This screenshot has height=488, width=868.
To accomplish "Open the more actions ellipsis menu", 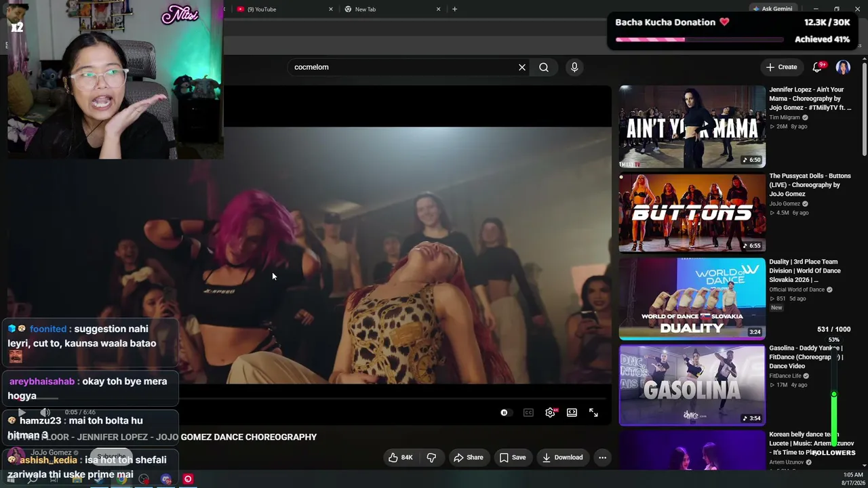I will (x=602, y=457).
